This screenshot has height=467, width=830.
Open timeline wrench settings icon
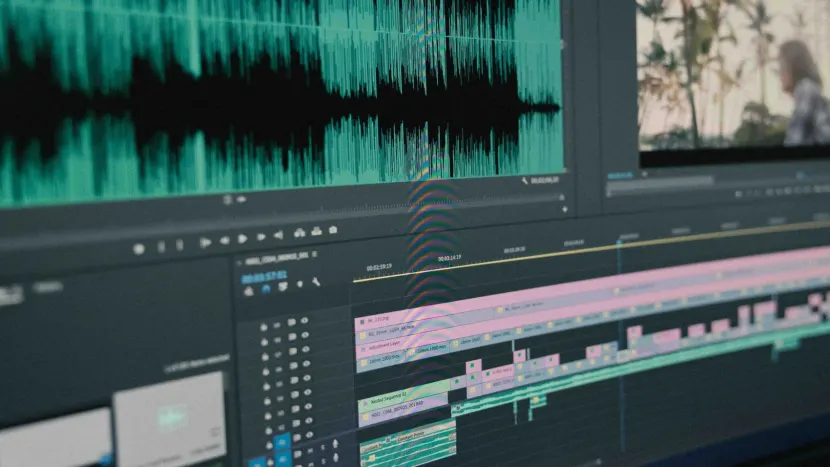(316, 282)
